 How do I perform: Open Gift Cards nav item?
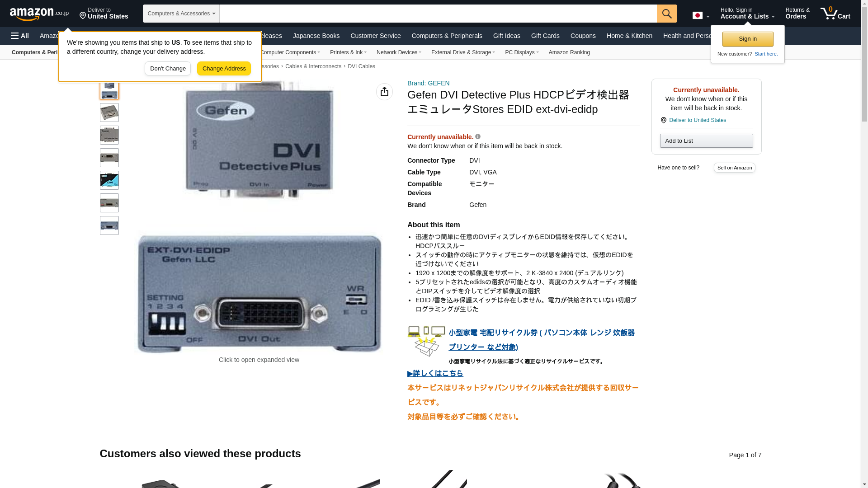tap(545, 36)
